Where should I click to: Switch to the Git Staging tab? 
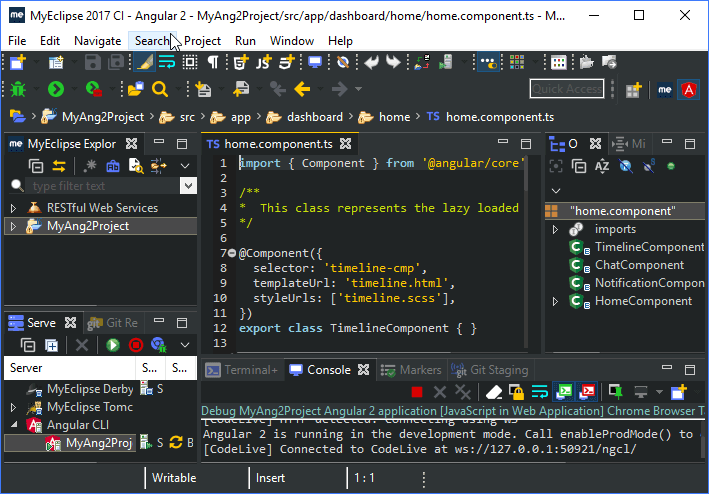[490, 370]
